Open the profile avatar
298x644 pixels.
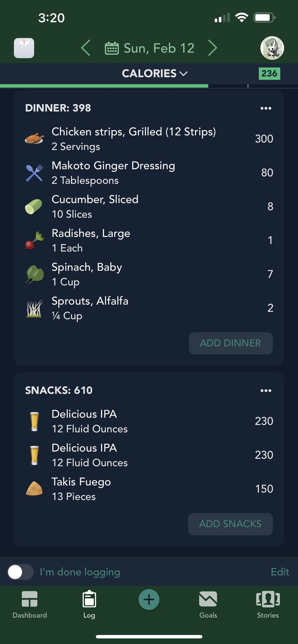(272, 48)
